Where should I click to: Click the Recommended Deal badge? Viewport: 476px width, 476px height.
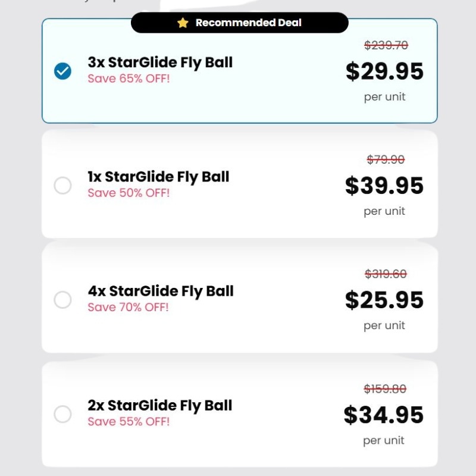click(240, 23)
